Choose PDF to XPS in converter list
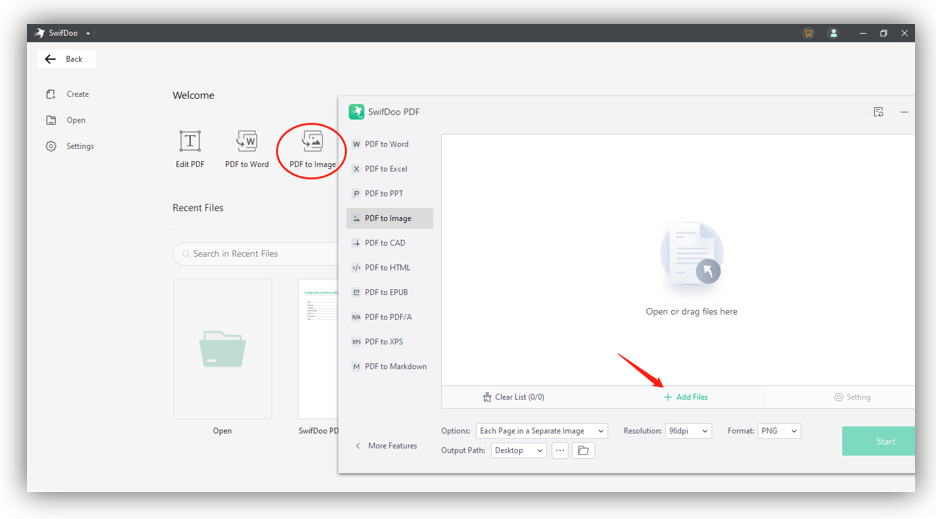 [389, 342]
